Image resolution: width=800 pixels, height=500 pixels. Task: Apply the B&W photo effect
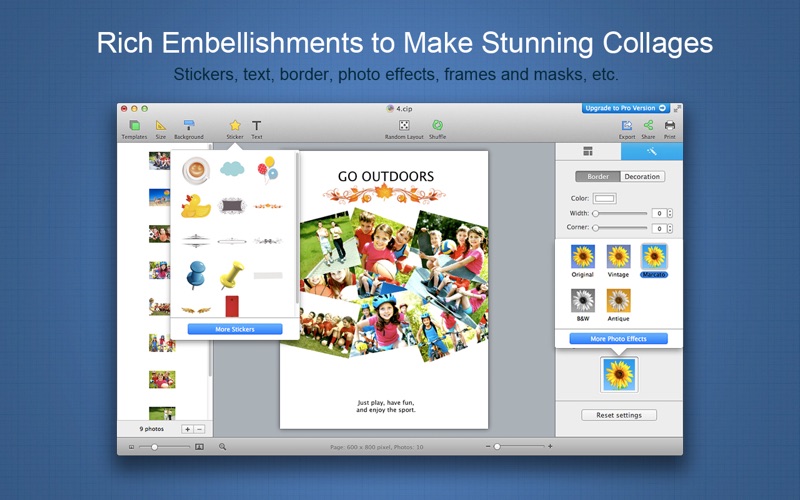coord(583,301)
